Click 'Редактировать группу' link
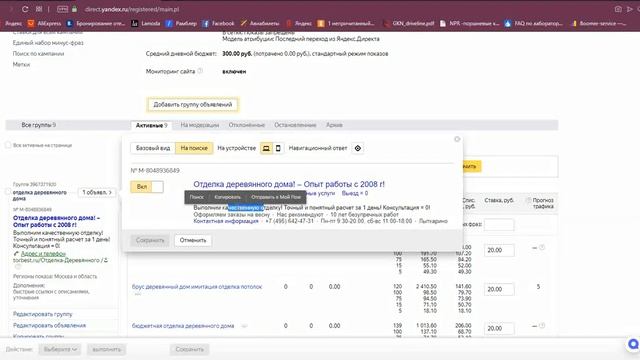 click(42, 314)
